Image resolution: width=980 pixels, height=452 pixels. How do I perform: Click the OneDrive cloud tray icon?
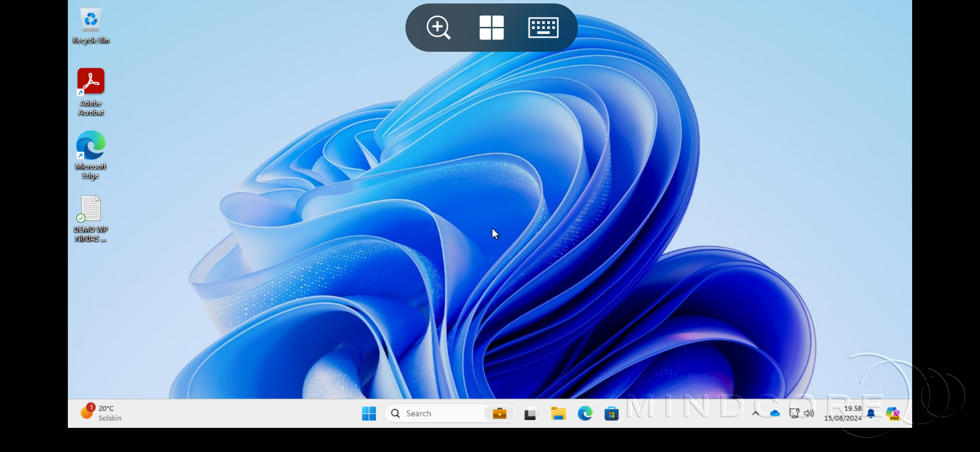pyautogui.click(x=775, y=413)
